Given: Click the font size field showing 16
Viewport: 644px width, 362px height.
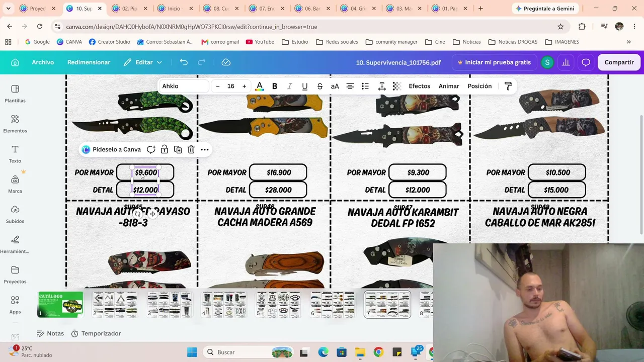Looking at the screenshot, I should [231, 86].
